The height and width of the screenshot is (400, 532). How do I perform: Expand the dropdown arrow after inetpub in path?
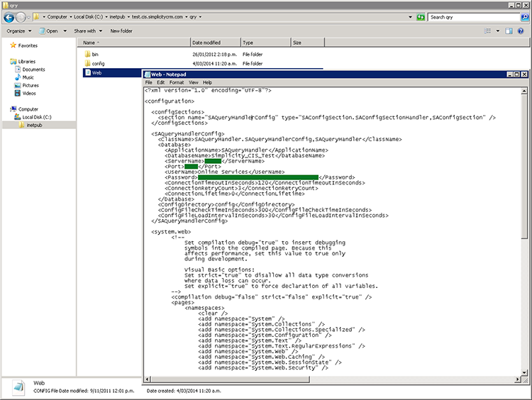point(128,16)
